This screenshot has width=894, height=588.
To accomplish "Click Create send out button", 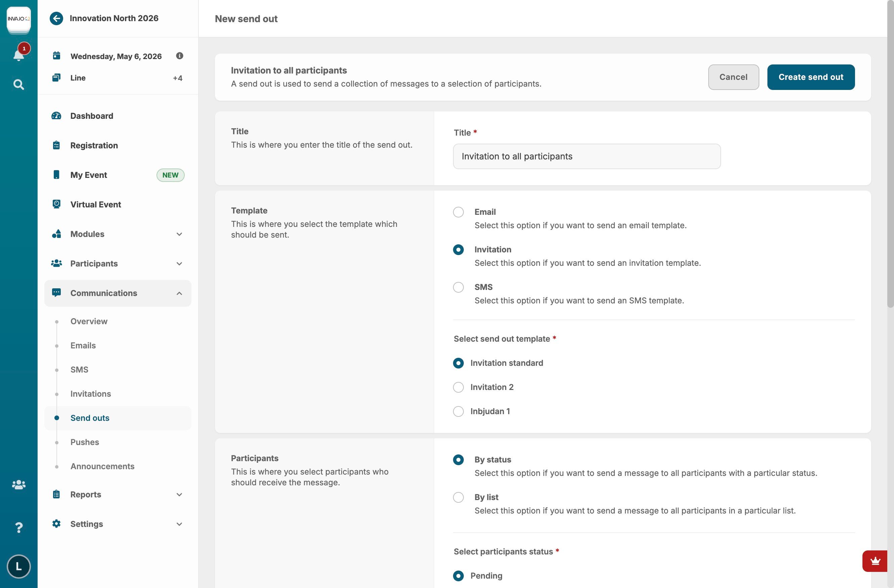I will [811, 77].
